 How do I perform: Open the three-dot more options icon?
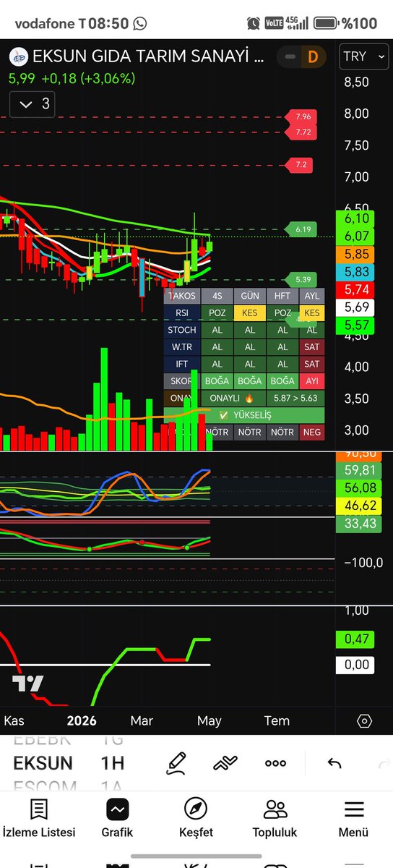click(275, 763)
